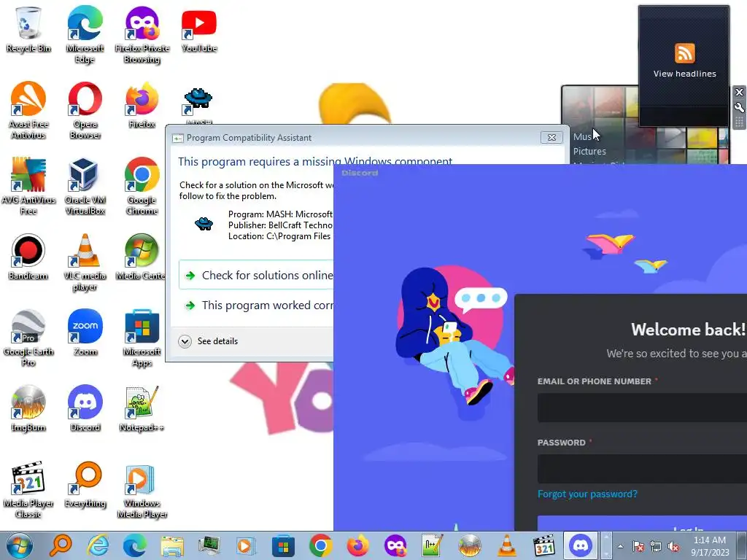This screenshot has height=560, width=747.
Task: Open Windows Explorer folder from taskbar
Action: click(x=172, y=545)
